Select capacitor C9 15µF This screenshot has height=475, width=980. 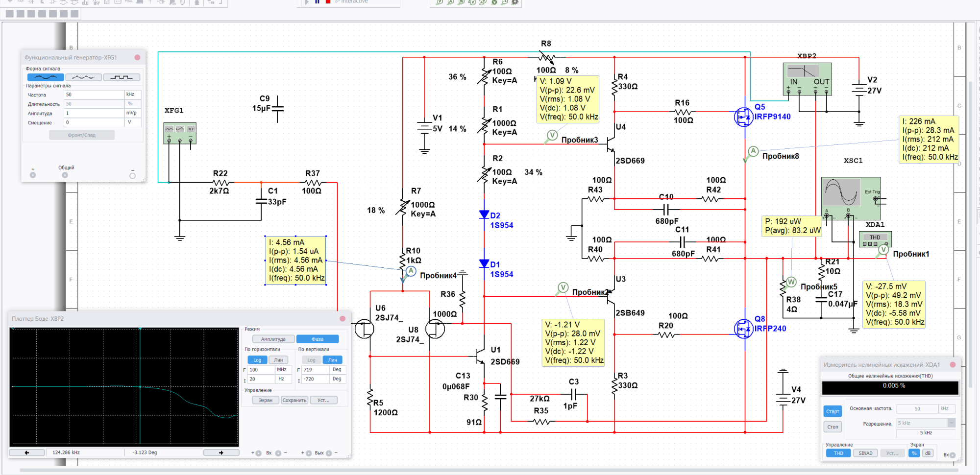[x=277, y=109]
